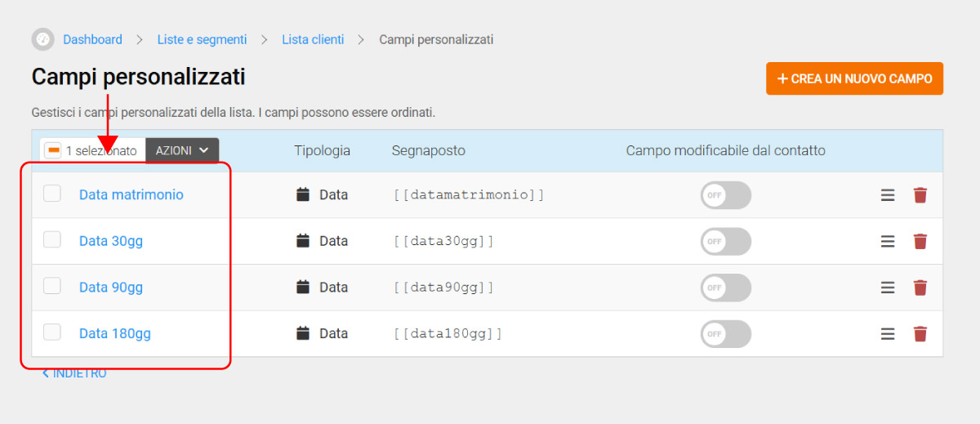Open Lista clienti breadcrumb link

[x=313, y=39]
